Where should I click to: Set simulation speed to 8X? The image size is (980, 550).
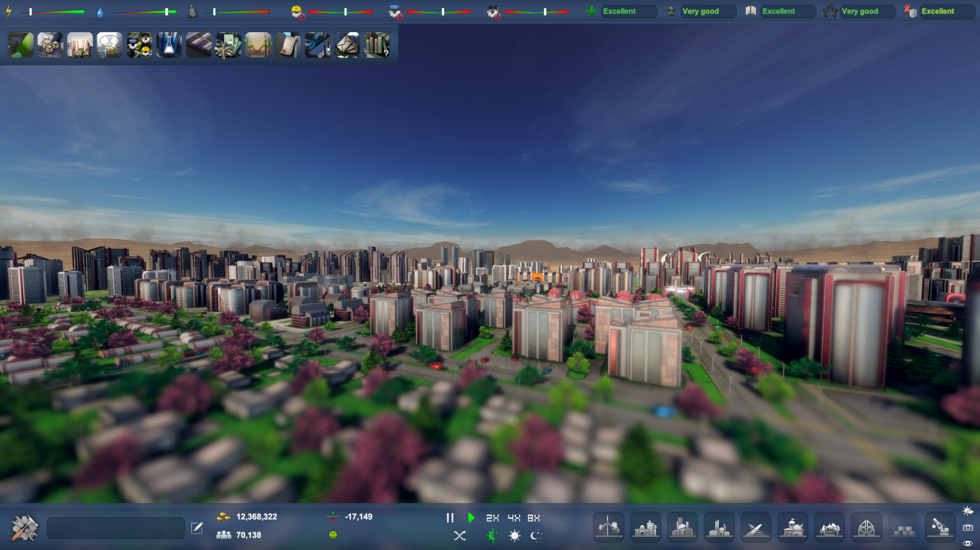pos(534,518)
